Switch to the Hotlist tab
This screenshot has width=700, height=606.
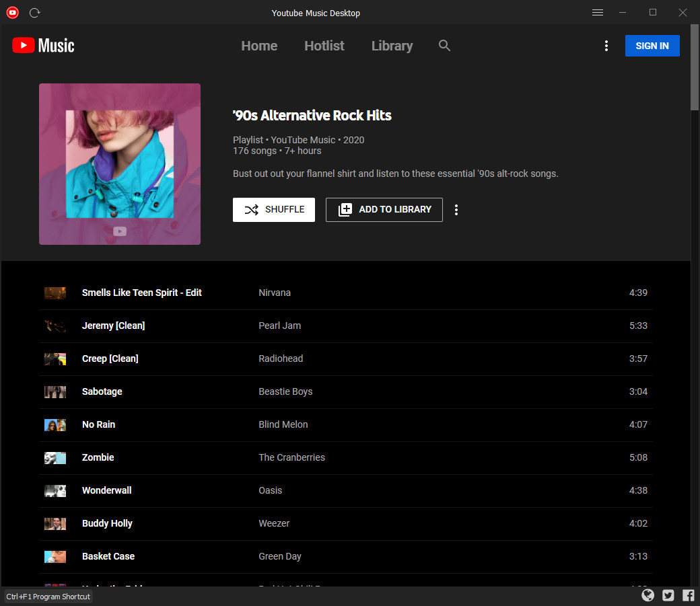pyautogui.click(x=324, y=46)
